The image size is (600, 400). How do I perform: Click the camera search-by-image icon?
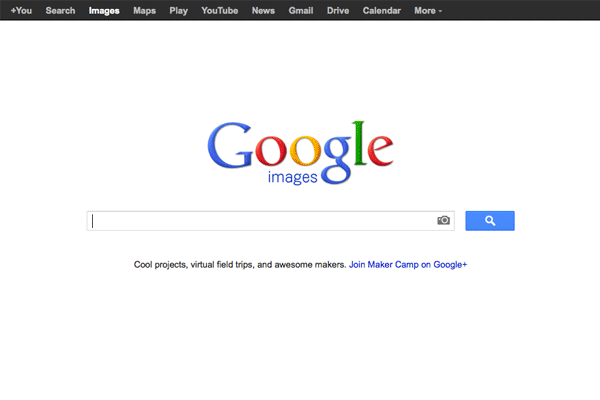(x=443, y=220)
